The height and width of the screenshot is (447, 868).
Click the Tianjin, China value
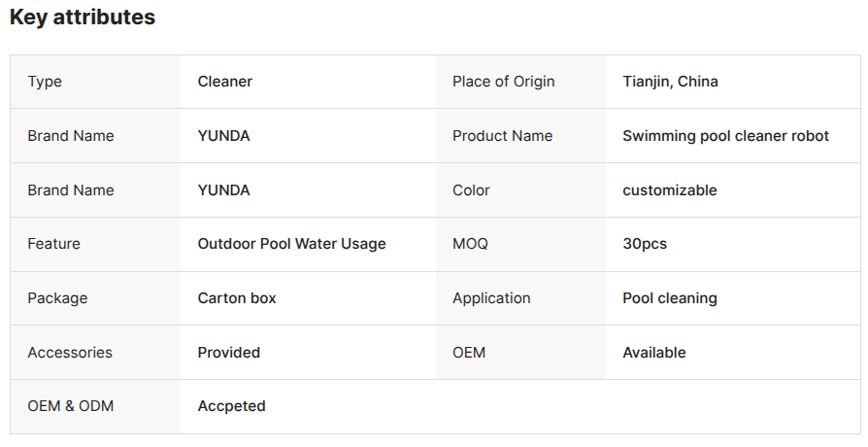coord(670,82)
